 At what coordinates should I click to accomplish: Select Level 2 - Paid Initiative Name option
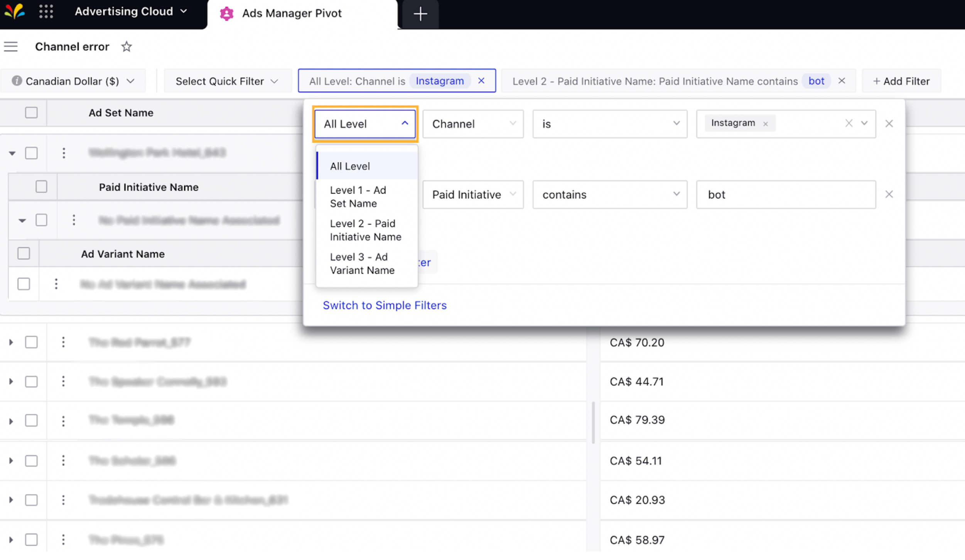366,230
